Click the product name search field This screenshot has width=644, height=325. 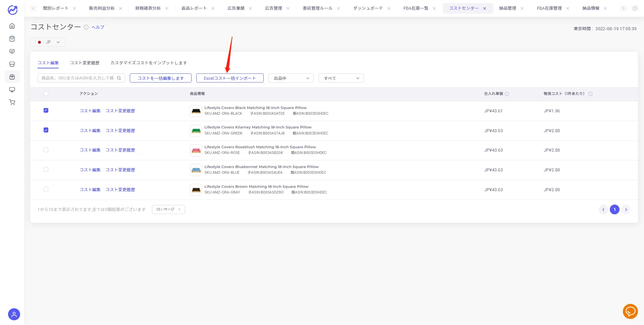click(78, 78)
